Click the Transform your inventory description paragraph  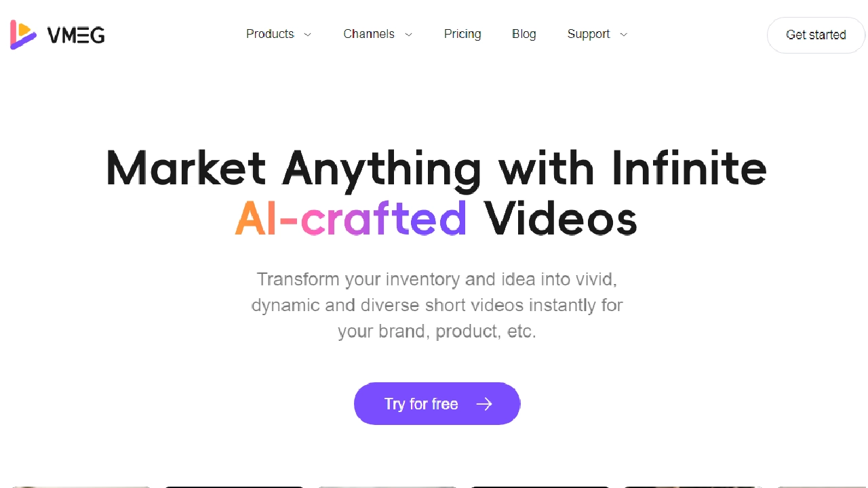coord(437,305)
